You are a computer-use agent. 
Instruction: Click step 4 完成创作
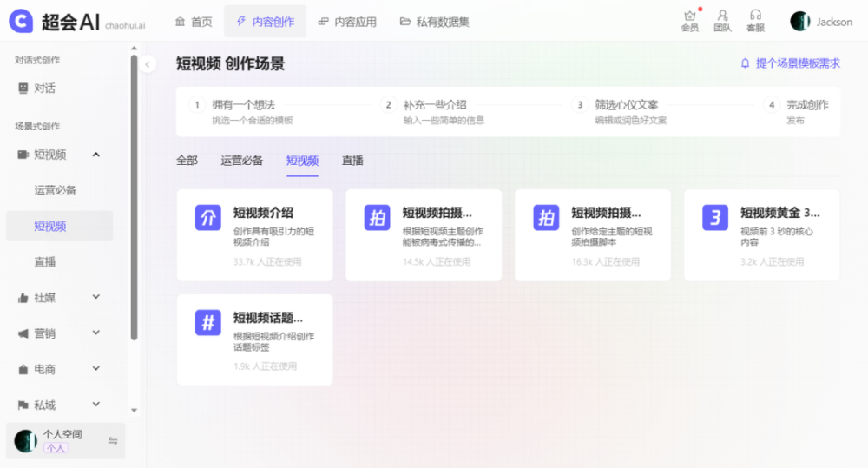coord(807,105)
